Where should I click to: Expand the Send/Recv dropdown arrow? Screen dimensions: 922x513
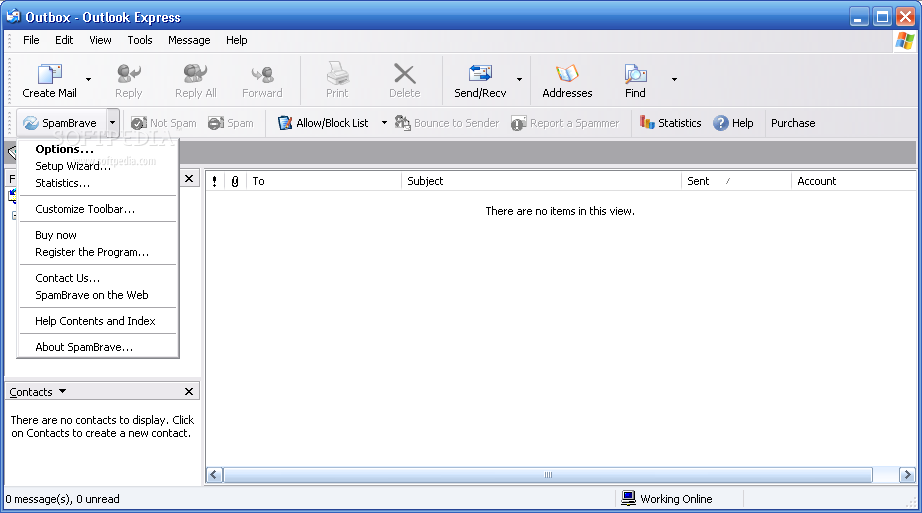519,79
